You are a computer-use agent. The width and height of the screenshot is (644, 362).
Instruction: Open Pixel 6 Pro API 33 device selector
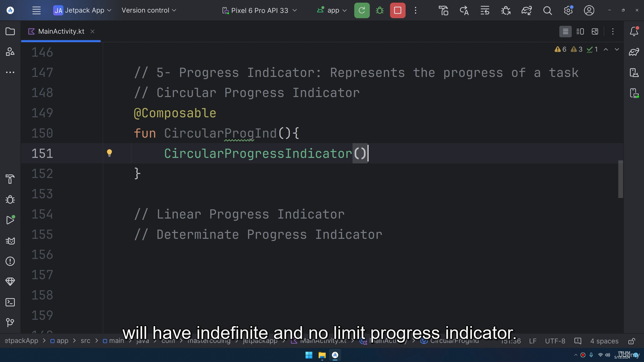pyautogui.click(x=260, y=10)
